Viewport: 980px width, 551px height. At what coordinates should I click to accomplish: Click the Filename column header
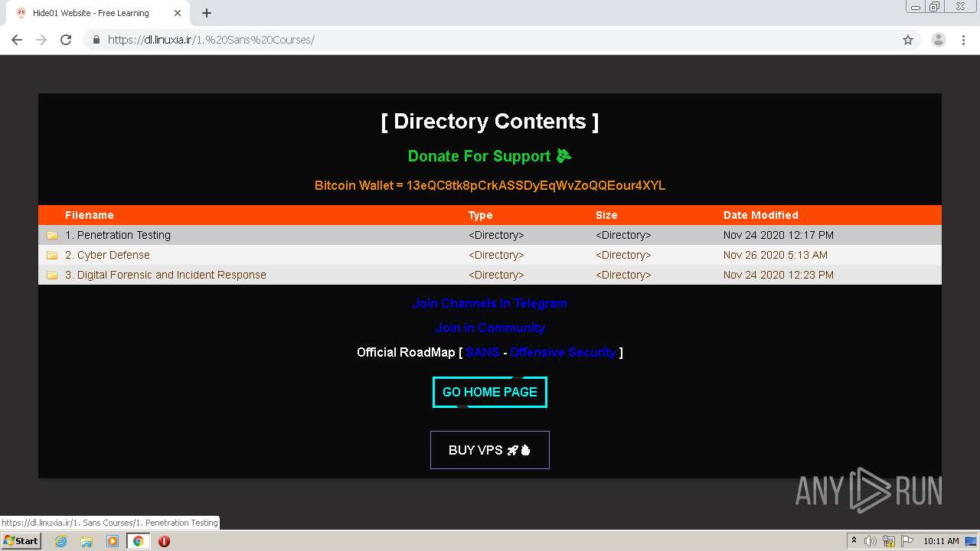tap(90, 215)
